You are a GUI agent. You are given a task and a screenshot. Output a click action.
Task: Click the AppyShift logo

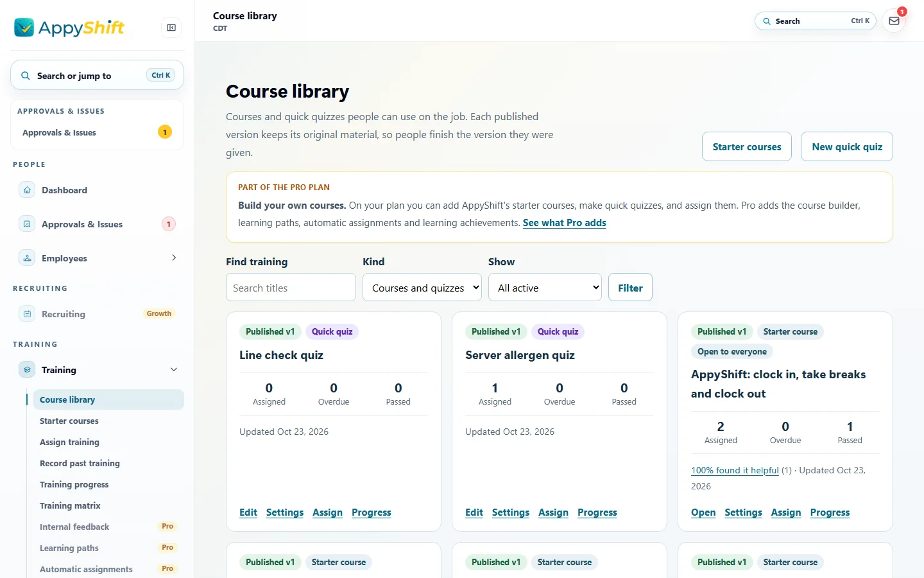(69, 28)
